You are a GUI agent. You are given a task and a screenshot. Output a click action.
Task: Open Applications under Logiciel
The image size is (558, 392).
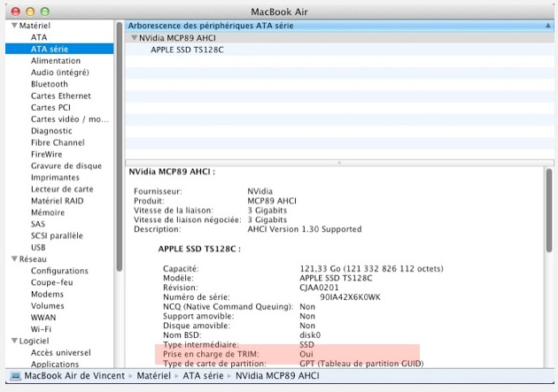[x=55, y=365]
